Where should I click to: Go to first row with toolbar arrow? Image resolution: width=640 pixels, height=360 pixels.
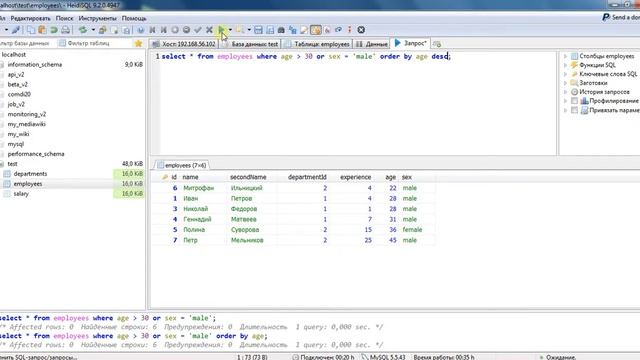(x=152, y=30)
